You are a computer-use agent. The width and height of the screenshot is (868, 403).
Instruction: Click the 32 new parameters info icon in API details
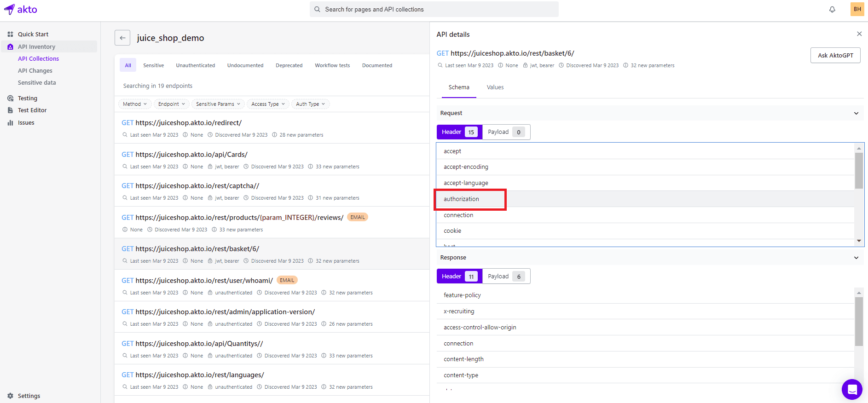625,65
